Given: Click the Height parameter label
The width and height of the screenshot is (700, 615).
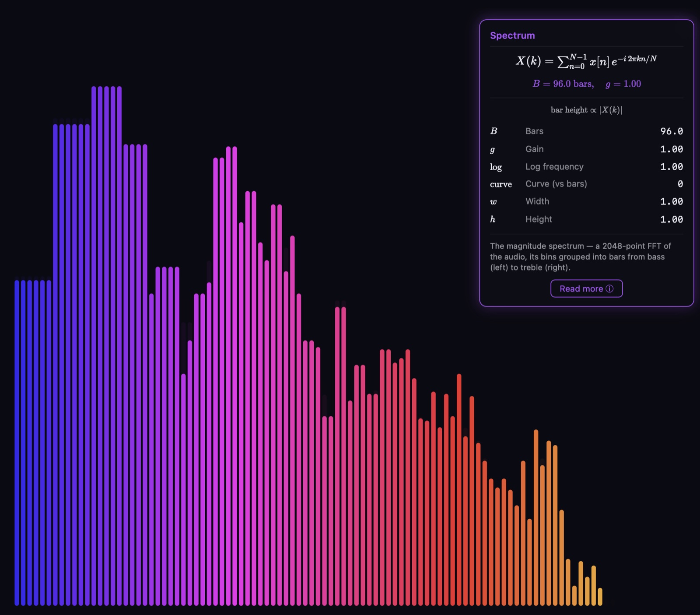Looking at the screenshot, I should point(539,219).
